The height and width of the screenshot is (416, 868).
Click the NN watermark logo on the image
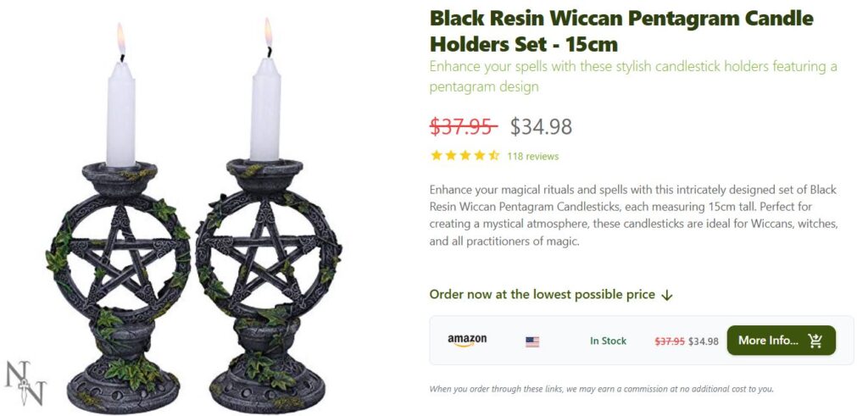[25, 382]
